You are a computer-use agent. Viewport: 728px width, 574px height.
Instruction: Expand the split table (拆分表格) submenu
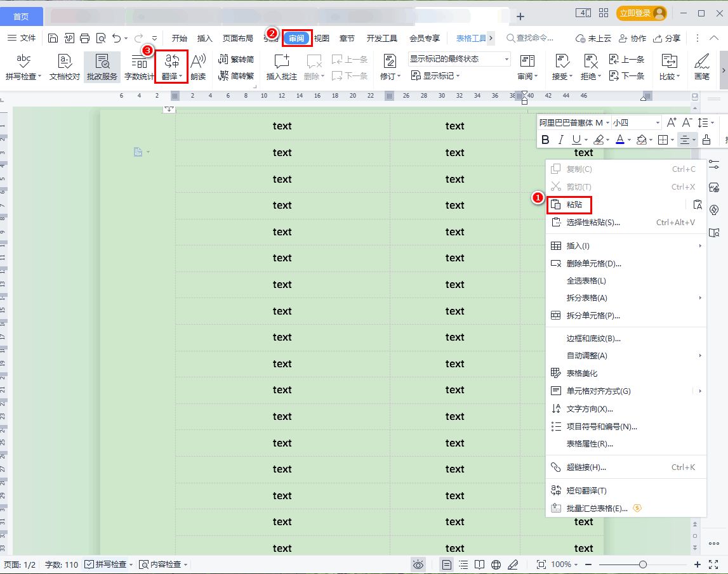pos(626,298)
